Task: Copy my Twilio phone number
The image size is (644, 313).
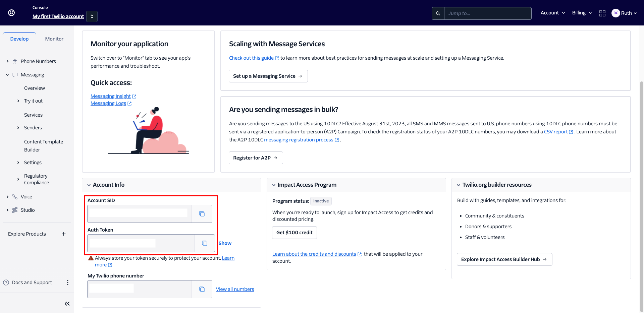Action: click(x=202, y=289)
